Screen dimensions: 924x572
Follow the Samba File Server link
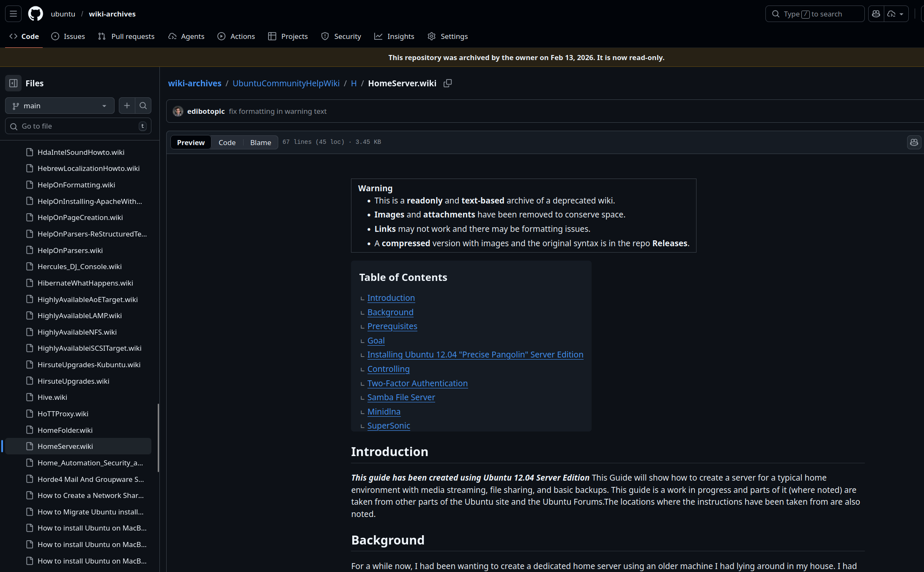(401, 397)
